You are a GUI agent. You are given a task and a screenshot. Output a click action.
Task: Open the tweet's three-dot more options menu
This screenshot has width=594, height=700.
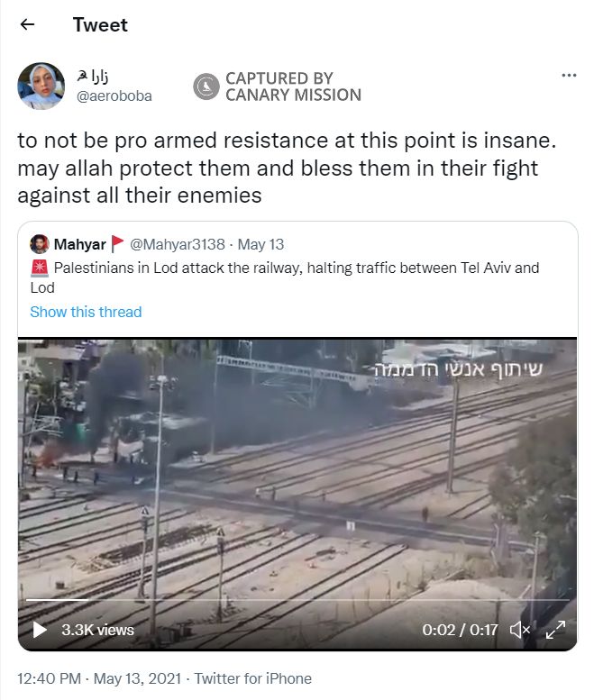(569, 75)
